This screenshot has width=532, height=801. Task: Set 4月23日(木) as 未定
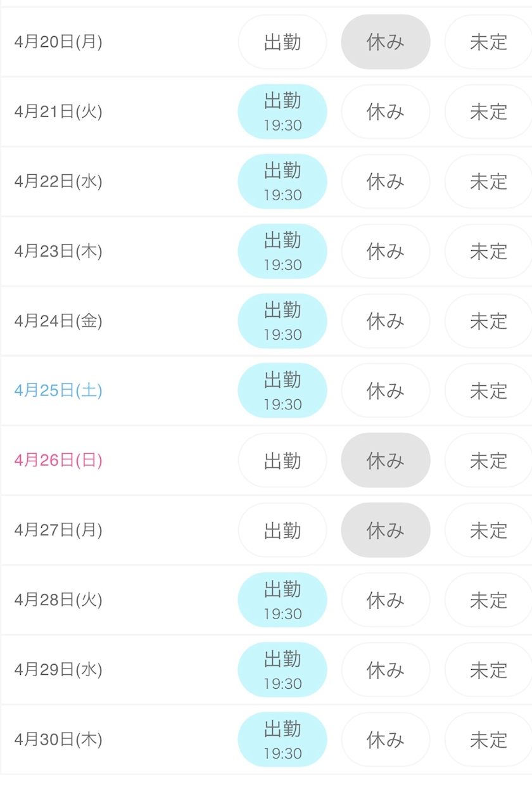488,251
